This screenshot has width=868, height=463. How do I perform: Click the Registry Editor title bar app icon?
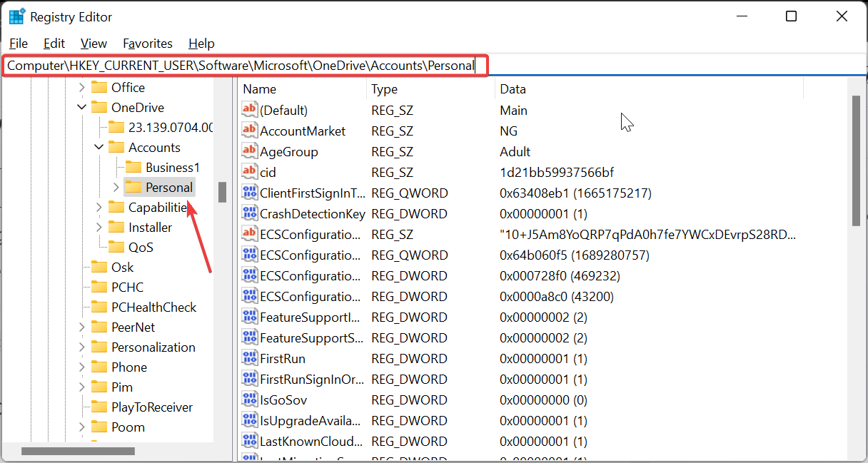(17, 16)
